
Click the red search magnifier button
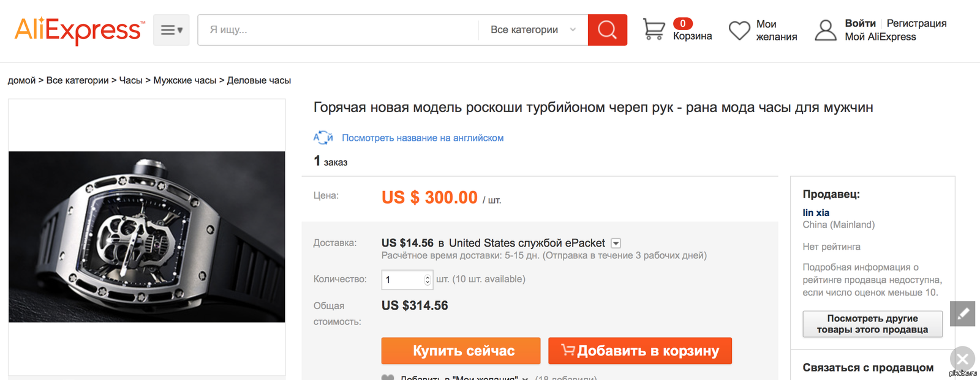[607, 30]
